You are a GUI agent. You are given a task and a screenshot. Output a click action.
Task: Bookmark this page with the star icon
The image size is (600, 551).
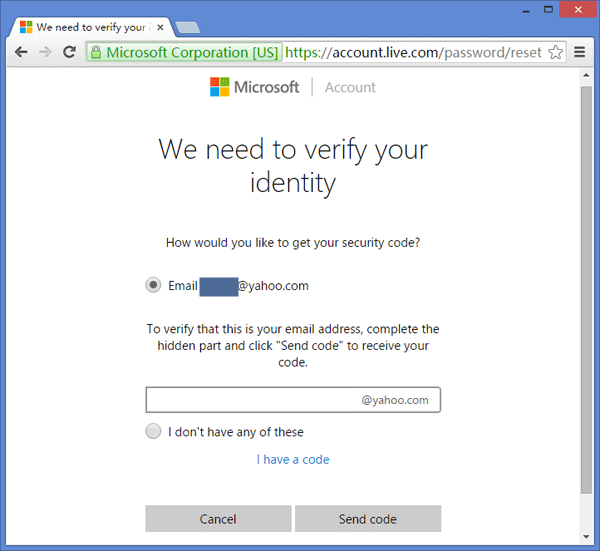tap(556, 52)
